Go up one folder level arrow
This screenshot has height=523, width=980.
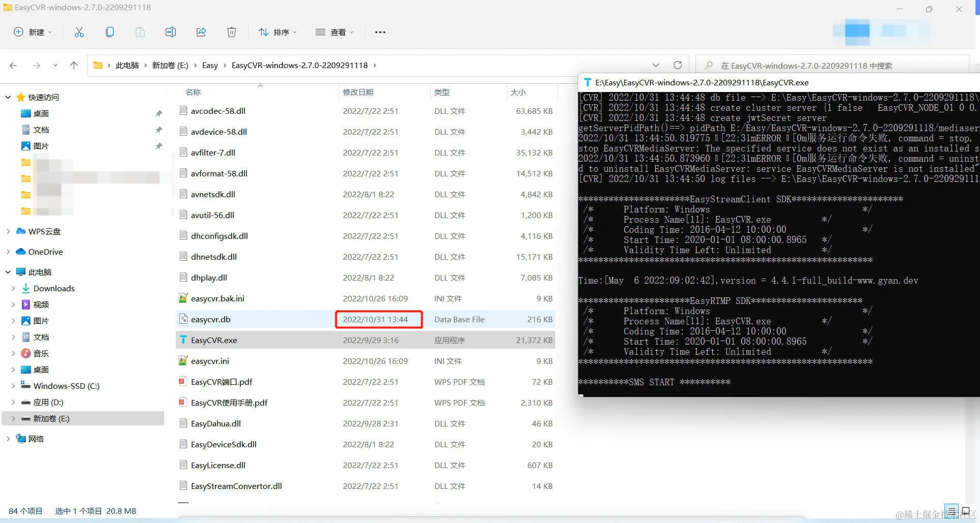74,65
